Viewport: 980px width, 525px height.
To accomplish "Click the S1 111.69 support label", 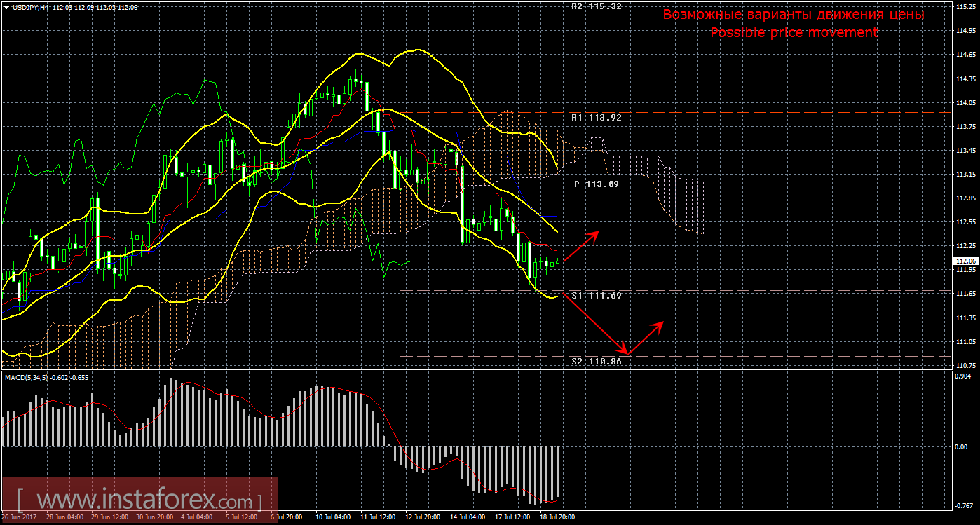I will click(x=596, y=296).
